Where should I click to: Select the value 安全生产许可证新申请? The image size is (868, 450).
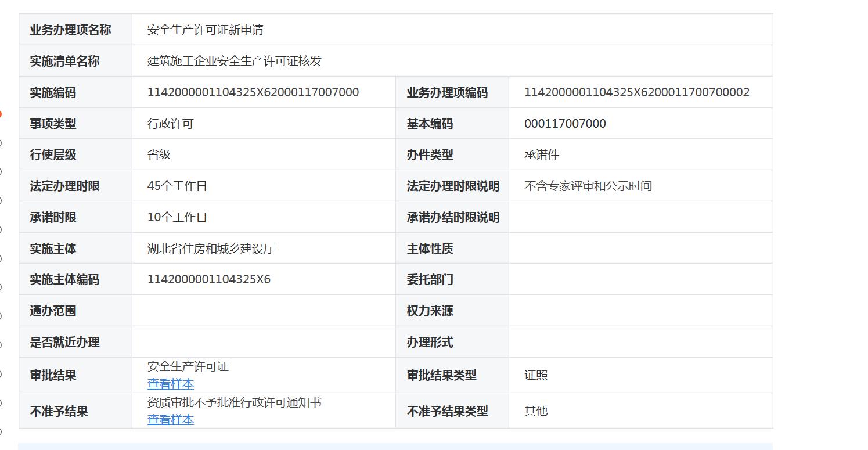click(206, 30)
